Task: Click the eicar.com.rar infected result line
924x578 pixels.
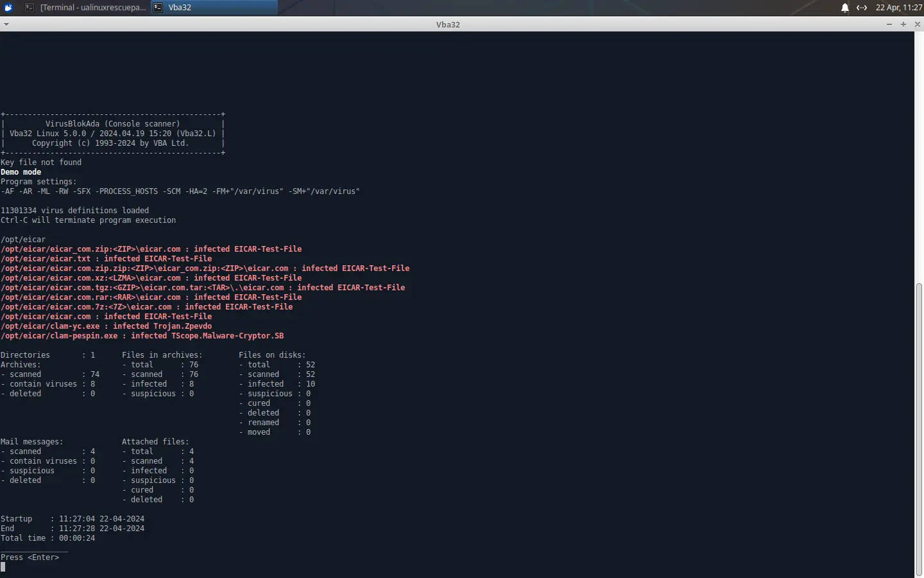Action: tap(151, 297)
